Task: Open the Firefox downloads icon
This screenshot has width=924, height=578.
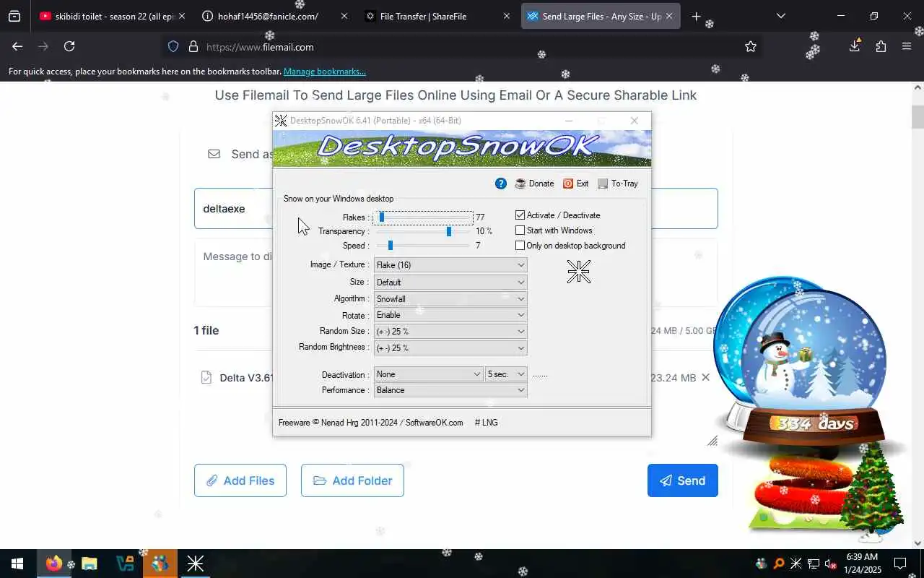Action: [855, 46]
